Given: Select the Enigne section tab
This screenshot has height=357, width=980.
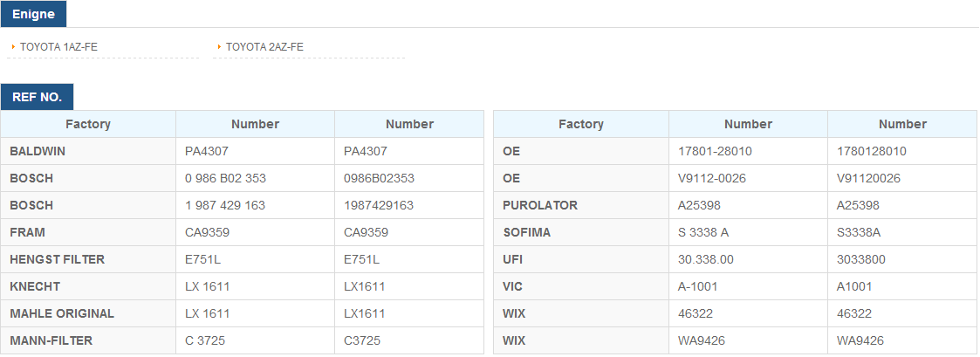Looking at the screenshot, I should tap(33, 14).
